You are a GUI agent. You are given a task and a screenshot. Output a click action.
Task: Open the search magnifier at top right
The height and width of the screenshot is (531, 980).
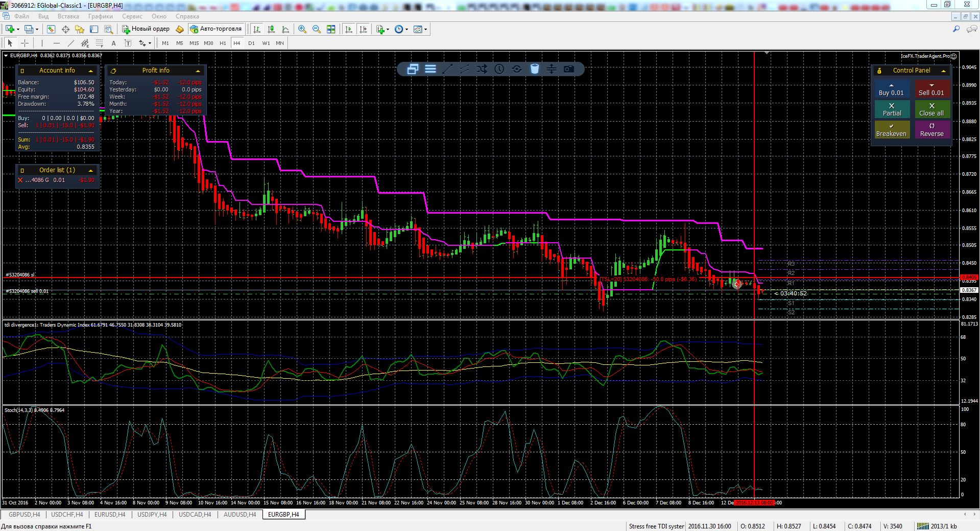[x=957, y=29]
